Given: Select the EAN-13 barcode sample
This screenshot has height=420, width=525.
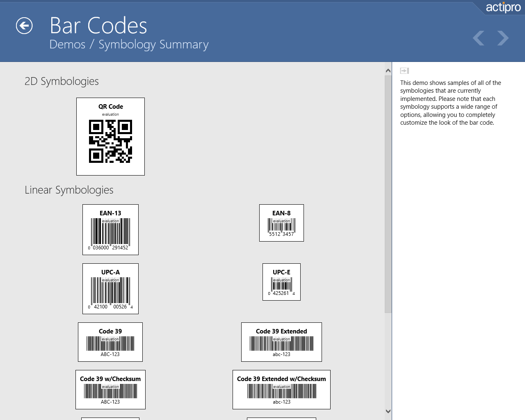Looking at the screenshot, I should (110, 230).
